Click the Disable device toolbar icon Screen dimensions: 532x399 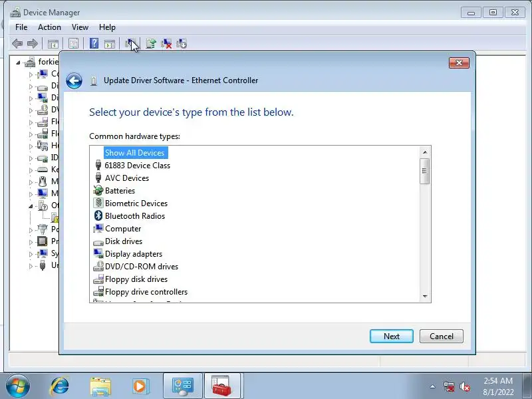click(x=182, y=43)
